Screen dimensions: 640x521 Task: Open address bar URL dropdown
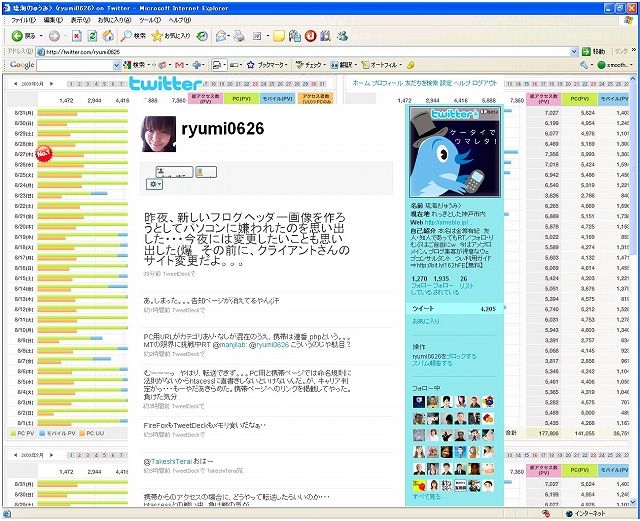574,51
